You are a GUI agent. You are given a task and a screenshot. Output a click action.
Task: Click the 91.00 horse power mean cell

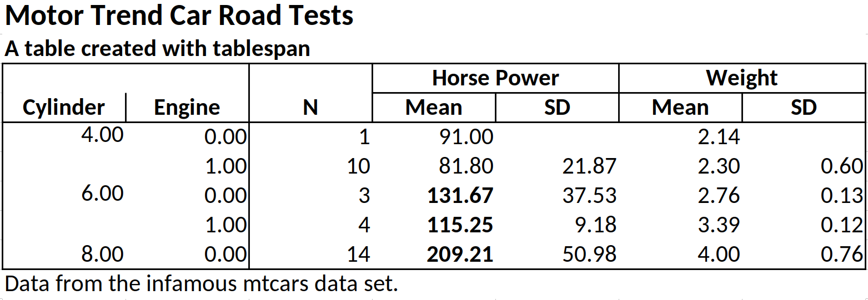pyautogui.click(x=466, y=136)
